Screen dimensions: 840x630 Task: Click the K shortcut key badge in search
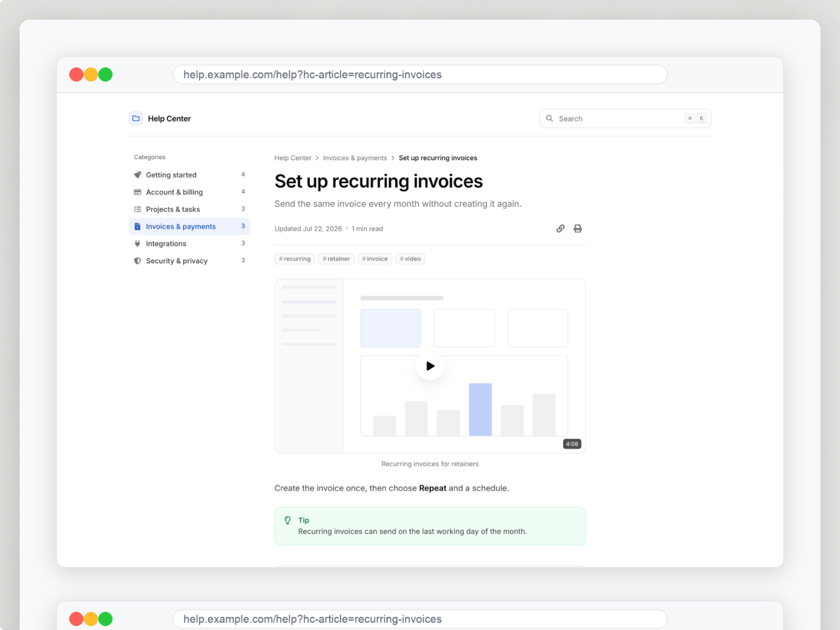[x=702, y=119]
